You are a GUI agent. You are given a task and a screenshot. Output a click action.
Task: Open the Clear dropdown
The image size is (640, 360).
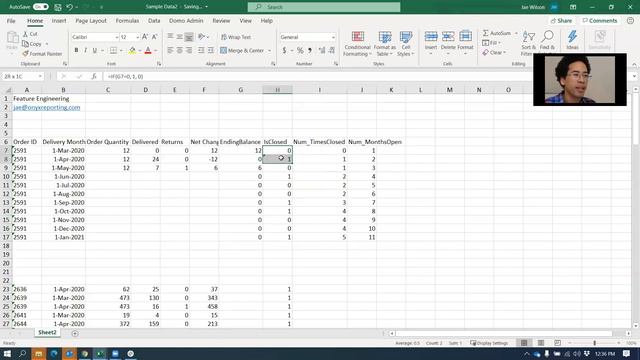(x=494, y=53)
